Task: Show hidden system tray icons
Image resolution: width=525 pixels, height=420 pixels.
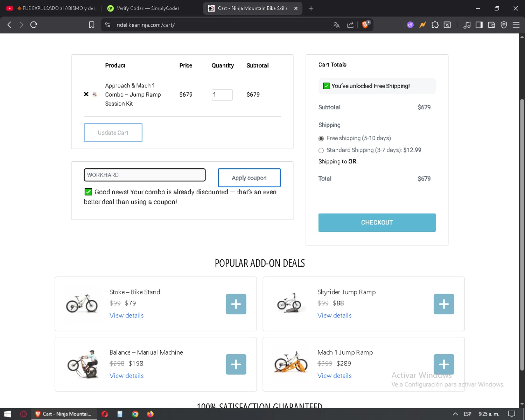Action: point(455,414)
